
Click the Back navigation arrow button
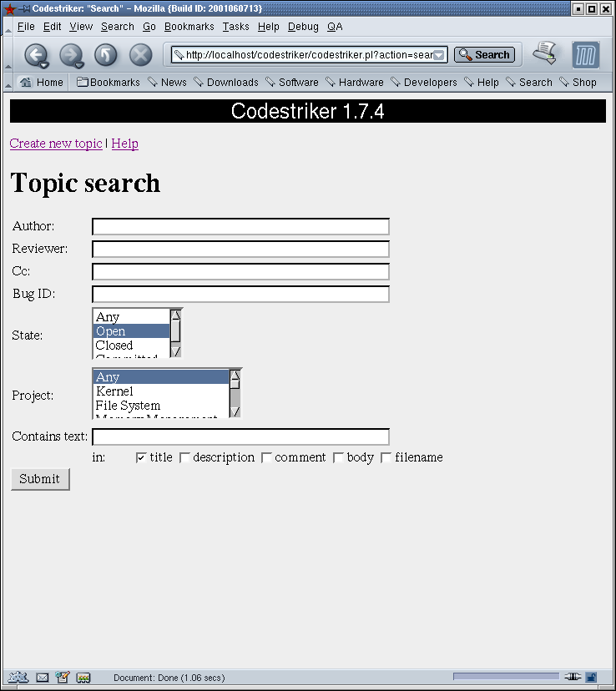35,55
